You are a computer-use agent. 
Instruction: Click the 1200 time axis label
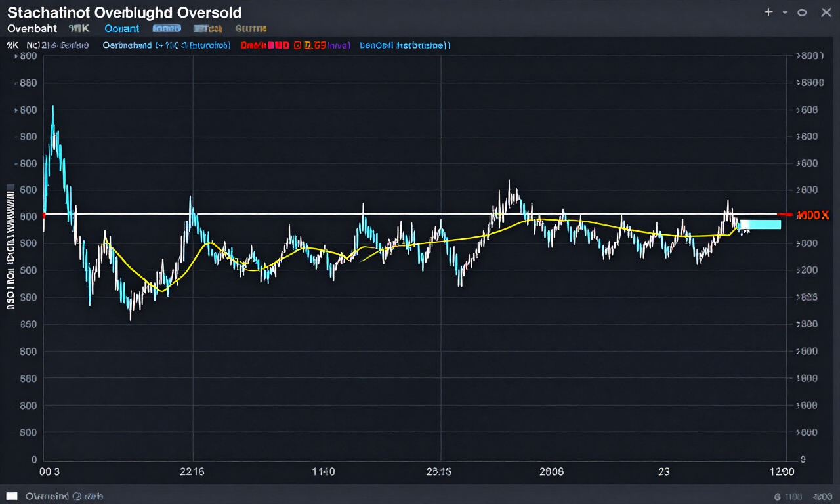(781, 471)
